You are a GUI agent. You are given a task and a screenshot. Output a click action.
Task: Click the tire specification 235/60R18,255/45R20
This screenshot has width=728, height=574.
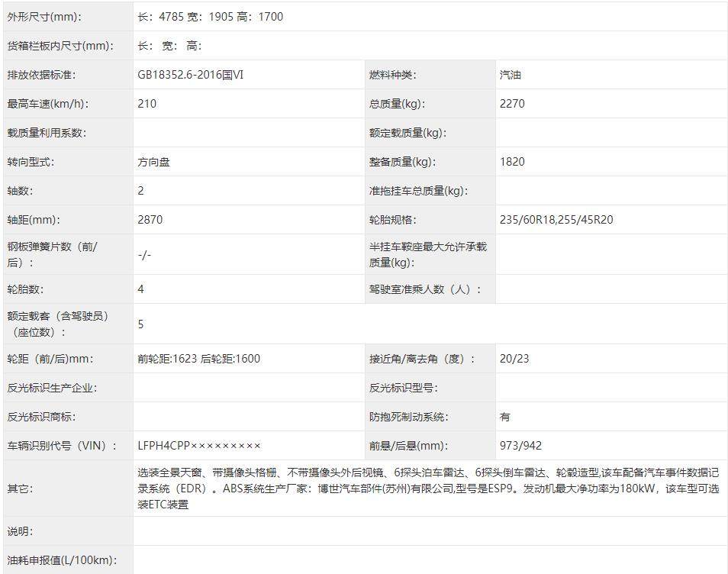[556, 220]
